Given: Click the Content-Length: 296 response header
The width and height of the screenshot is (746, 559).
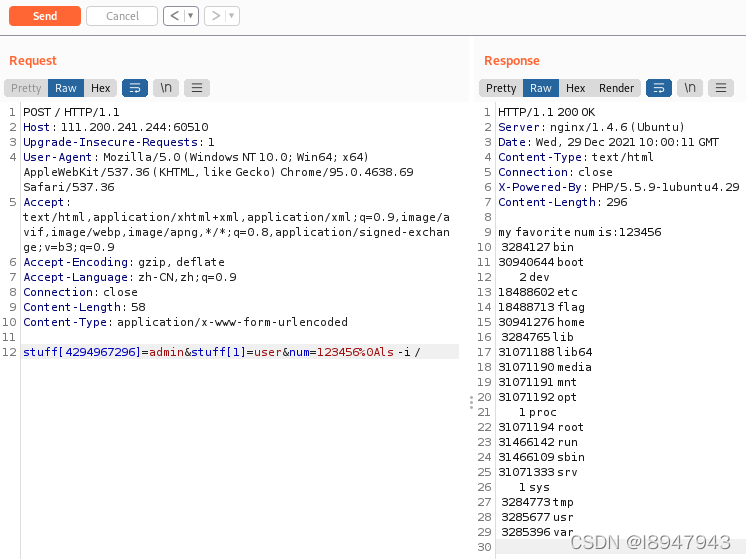Looking at the screenshot, I should 563,202.
